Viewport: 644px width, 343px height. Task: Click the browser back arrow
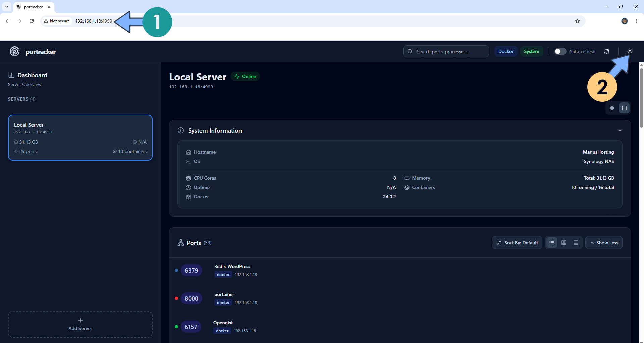pyautogui.click(x=7, y=21)
